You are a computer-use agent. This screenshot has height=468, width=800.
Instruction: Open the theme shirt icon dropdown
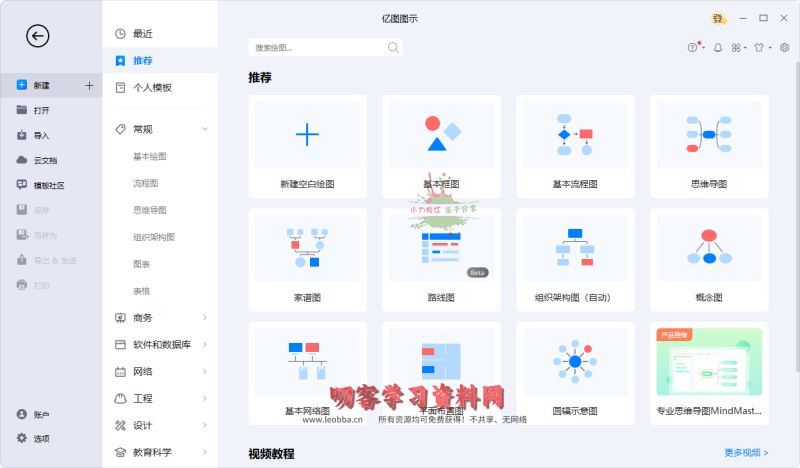pyautogui.click(x=763, y=47)
